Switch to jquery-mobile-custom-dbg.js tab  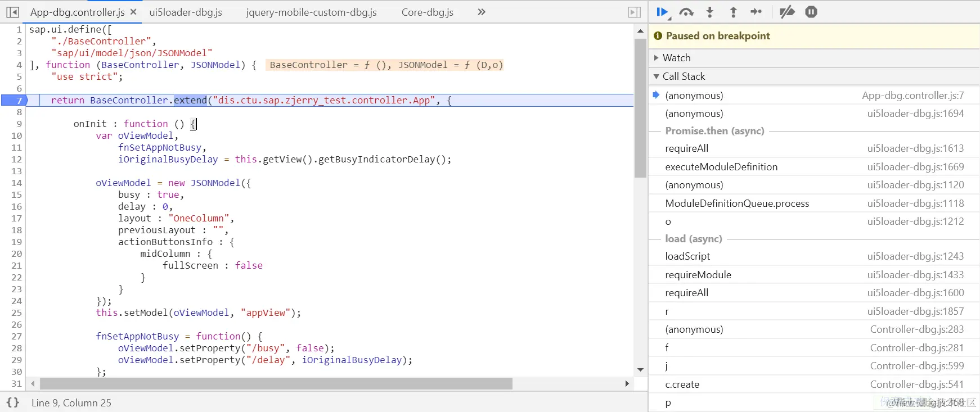tap(311, 12)
